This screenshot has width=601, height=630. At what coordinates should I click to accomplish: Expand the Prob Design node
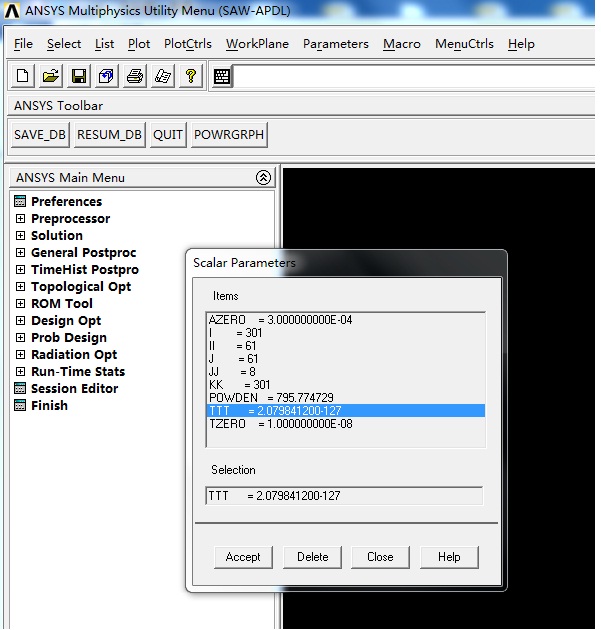coord(20,337)
